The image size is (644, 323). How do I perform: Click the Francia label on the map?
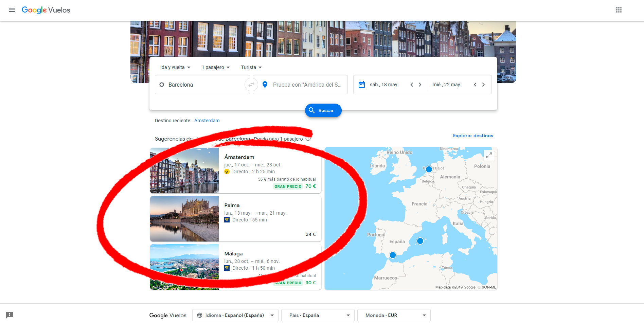pyautogui.click(x=419, y=204)
